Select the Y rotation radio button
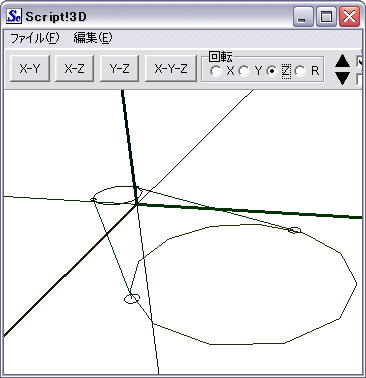366x378 pixels. click(245, 71)
